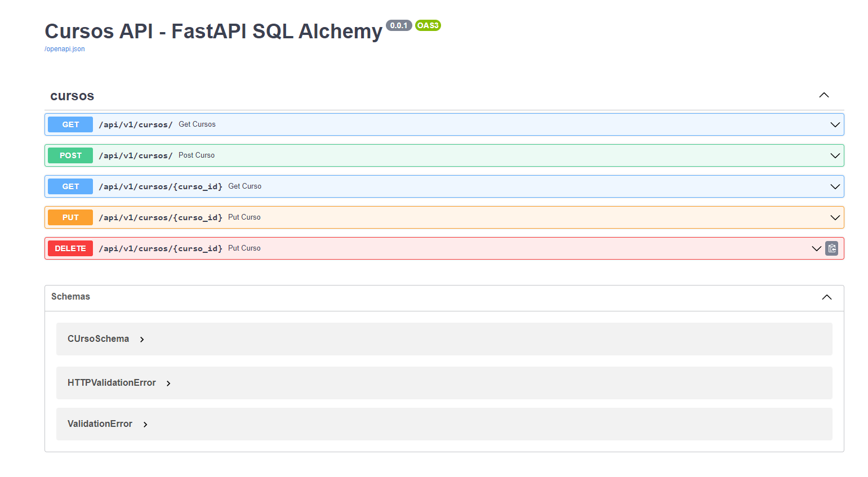
Task: Click the HTTPValidationError model name
Action: [112, 382]
